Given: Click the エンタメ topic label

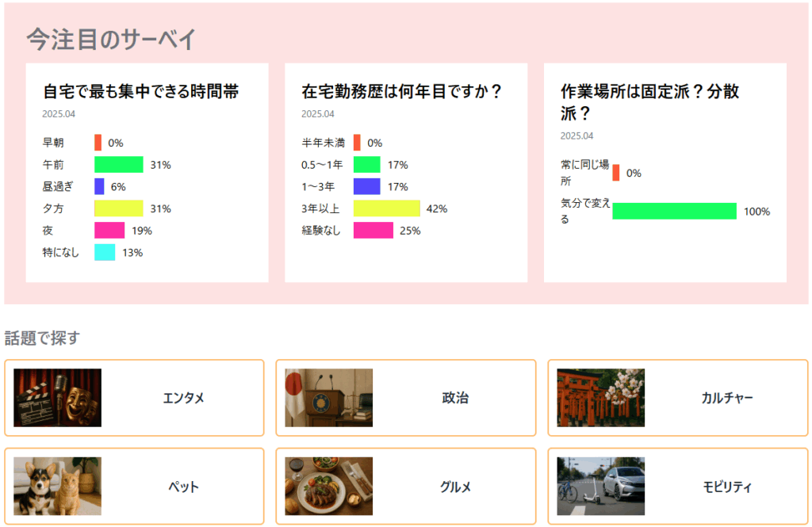Looking at the screenshot, I should (183, 398).
